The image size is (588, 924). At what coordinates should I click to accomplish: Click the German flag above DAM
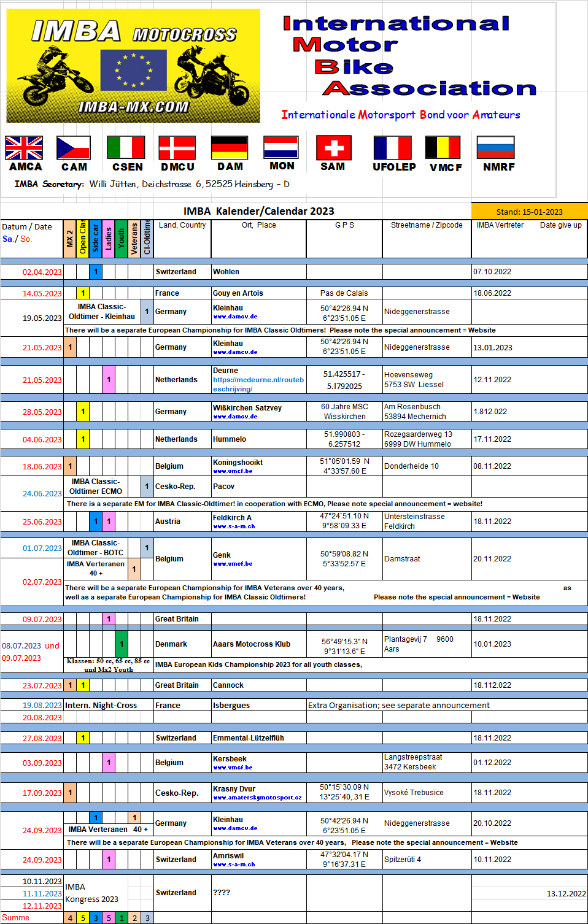point(230,148)
